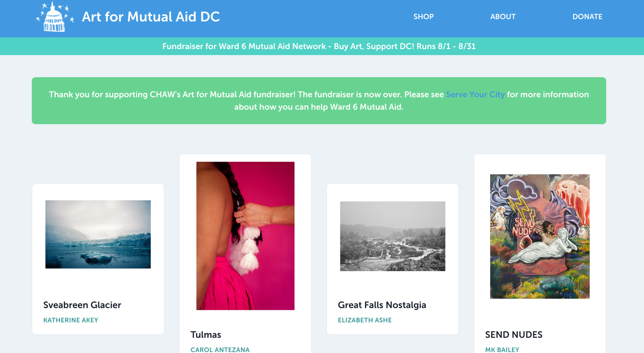Select artist name MK Bailey

pyautogui.click(x=502, y=349)
